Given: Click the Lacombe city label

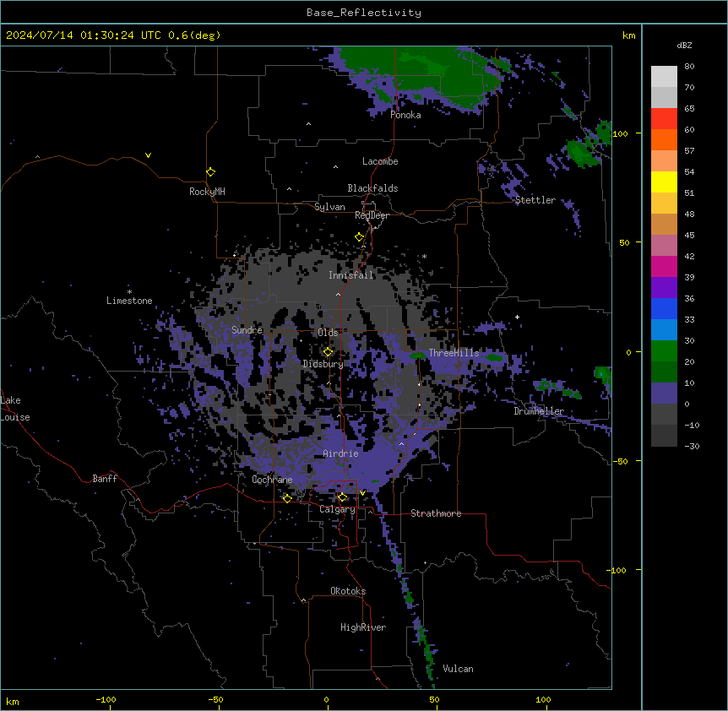Looking at the screenshot, I should [x=380, y=161].
